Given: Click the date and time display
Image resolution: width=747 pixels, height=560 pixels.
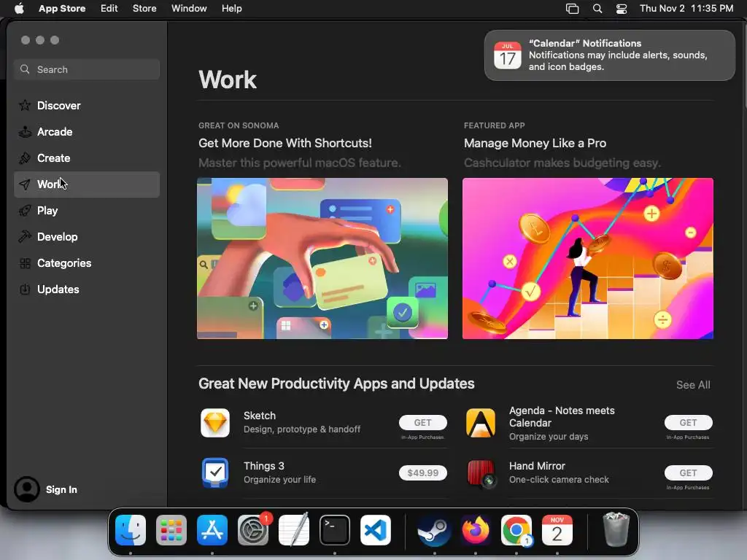Looking at the screenshot, I should [x=686, y=9].
